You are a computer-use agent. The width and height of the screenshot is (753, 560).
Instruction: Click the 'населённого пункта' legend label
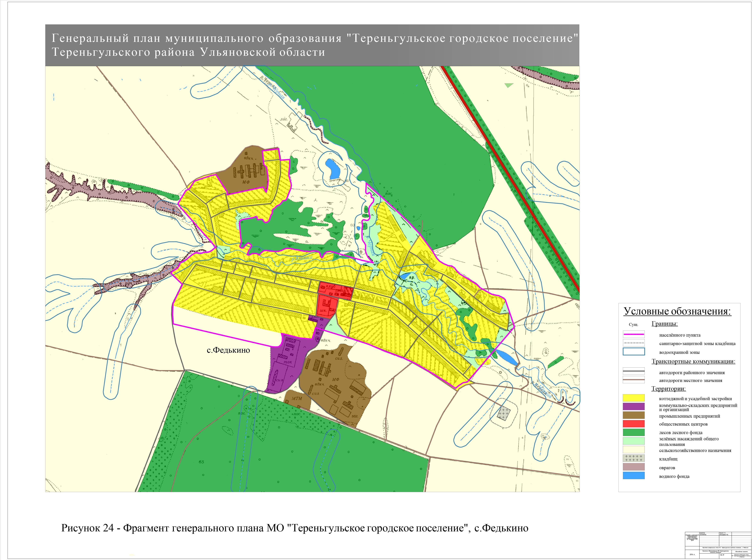tap(680, 335)
